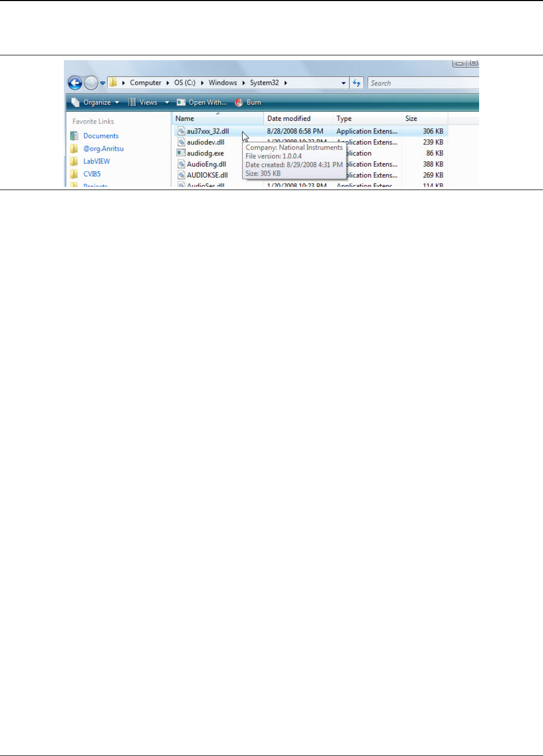Select the file AudioEng.dll

pos(207,165)
